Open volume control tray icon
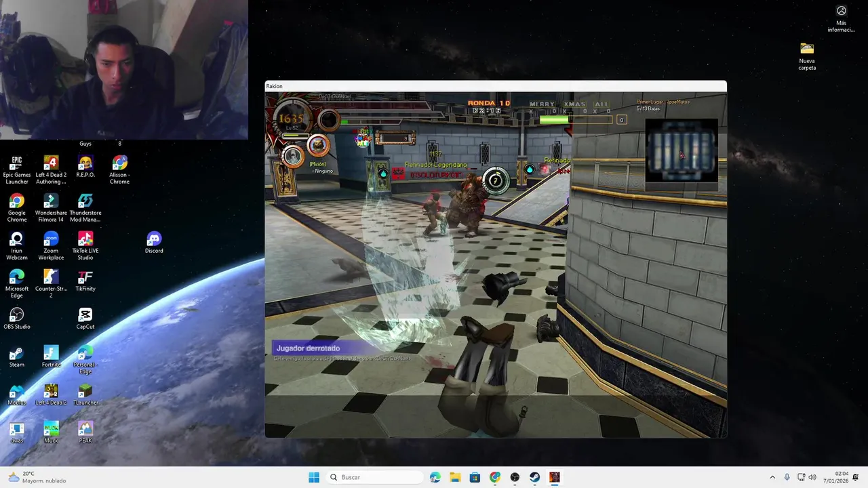The image size is (868, 488). [x=812, y=477]
